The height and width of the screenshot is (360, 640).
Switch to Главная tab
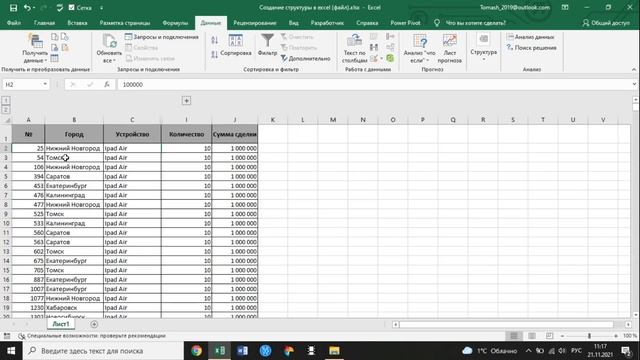tap(44, 23)
